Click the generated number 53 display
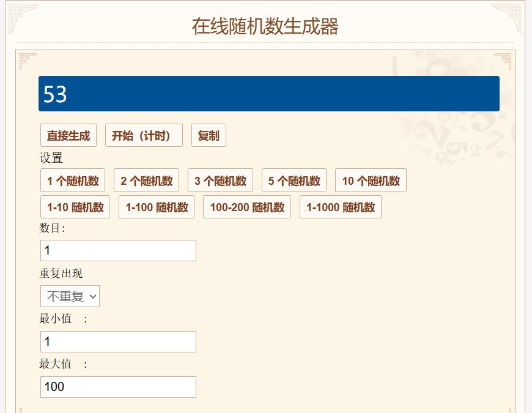The image size is (532, 413). point(268,94)
